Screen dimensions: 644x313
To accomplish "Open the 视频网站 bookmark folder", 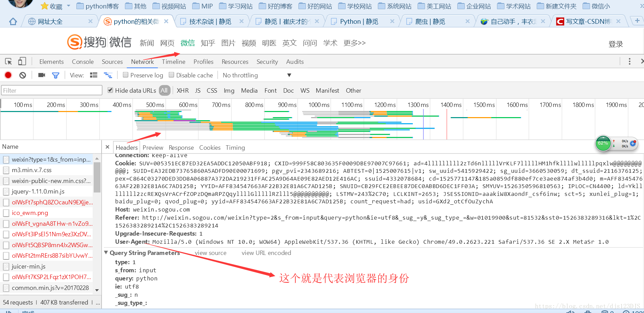I will pos(169,6).
